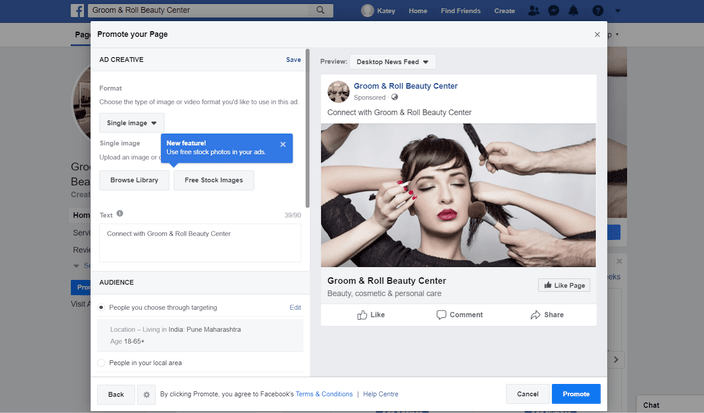Viewport: 704px width, 413px height.
Task: Click the '39/90' character count
Action: point(293,215)
